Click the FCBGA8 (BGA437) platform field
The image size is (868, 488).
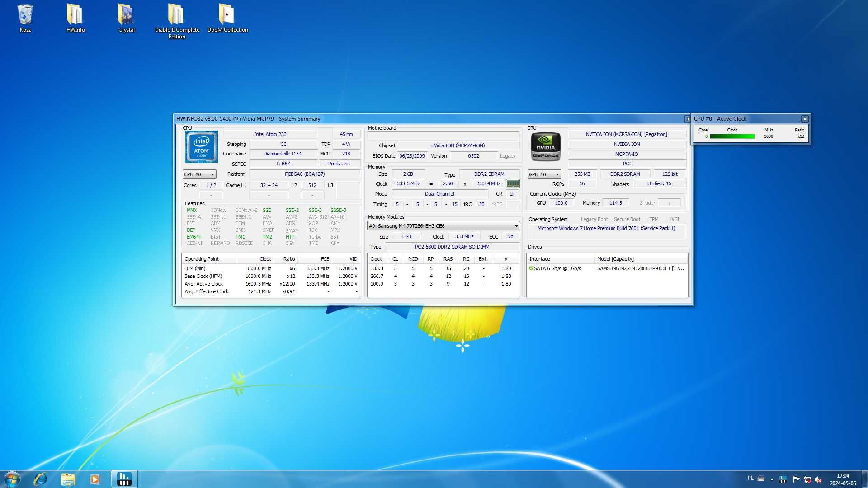tap(305, 174)
